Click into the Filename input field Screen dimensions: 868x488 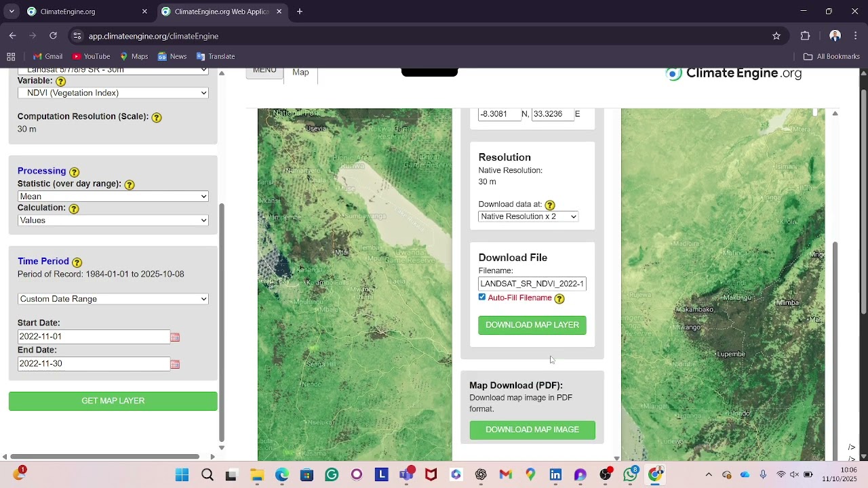point(532,284)
